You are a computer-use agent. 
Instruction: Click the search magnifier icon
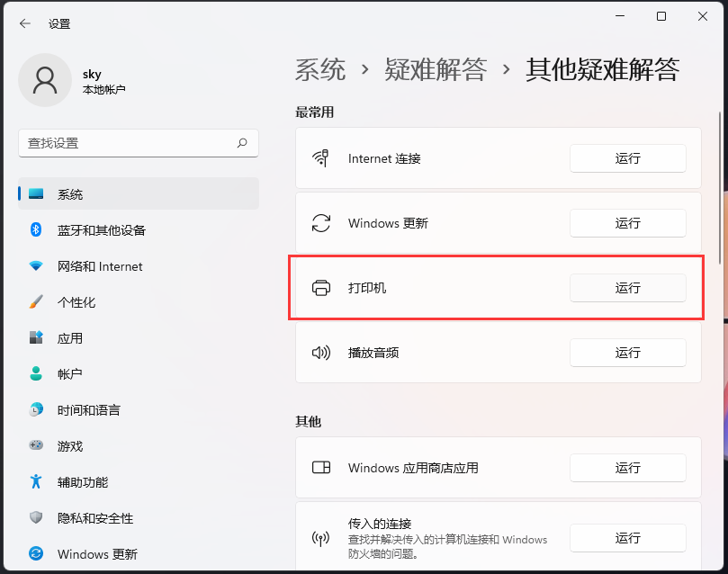(242, 143)
